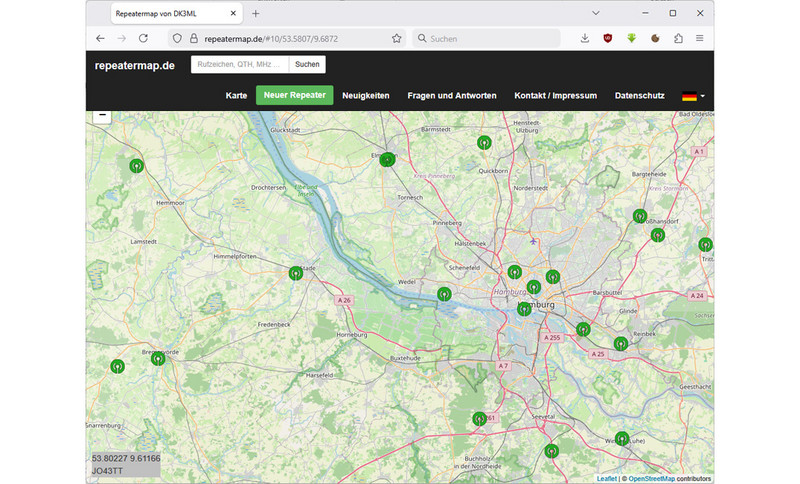Image resolution: width=800 pixels, height=484 pixels.
Task: Bookmark this page with the star icon
Action: pyautogui.click(x=396, y=38)
